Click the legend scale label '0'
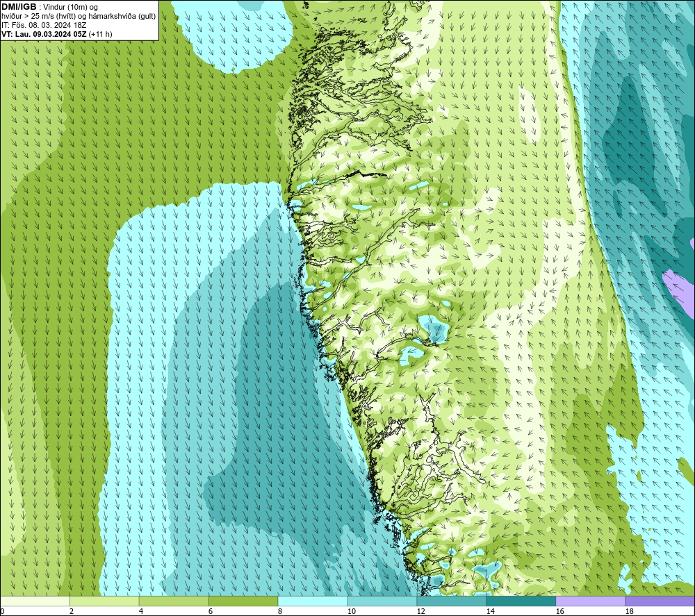 click(x=3, y=612)
